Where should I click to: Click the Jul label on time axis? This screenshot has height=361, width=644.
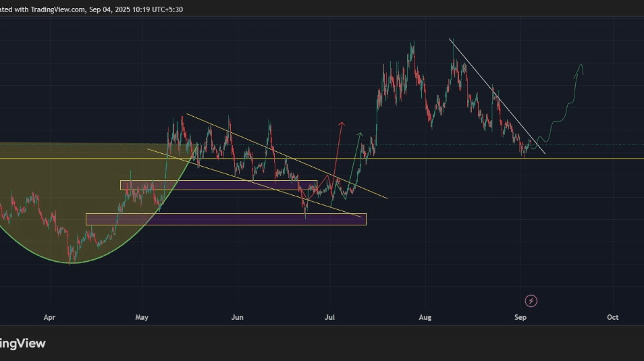click(x=330, y=317)
